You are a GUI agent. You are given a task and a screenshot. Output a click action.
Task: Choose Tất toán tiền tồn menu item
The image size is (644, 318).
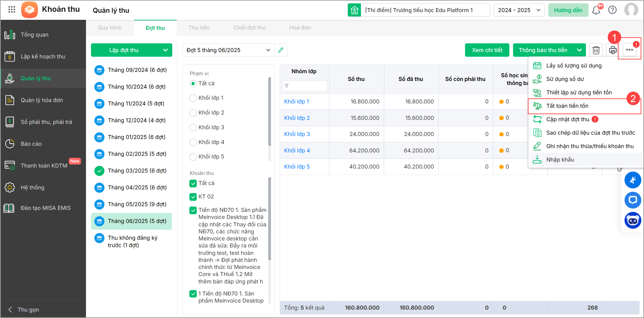pyautogui.click(x=567, y=106)
